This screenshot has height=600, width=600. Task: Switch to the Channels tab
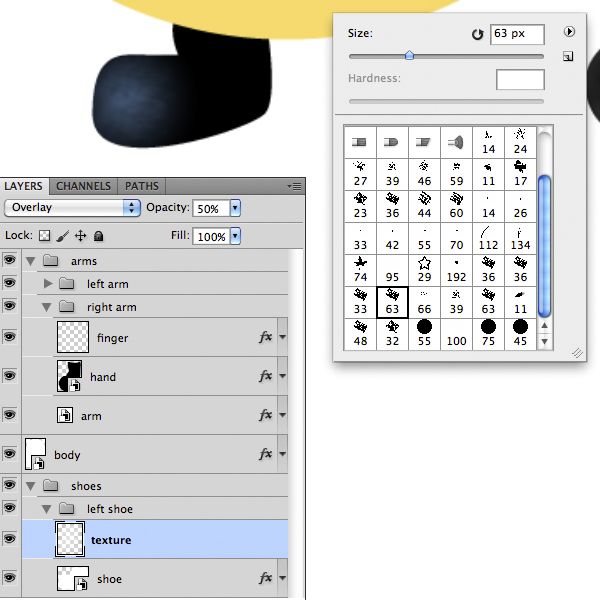tap(83, 186)
